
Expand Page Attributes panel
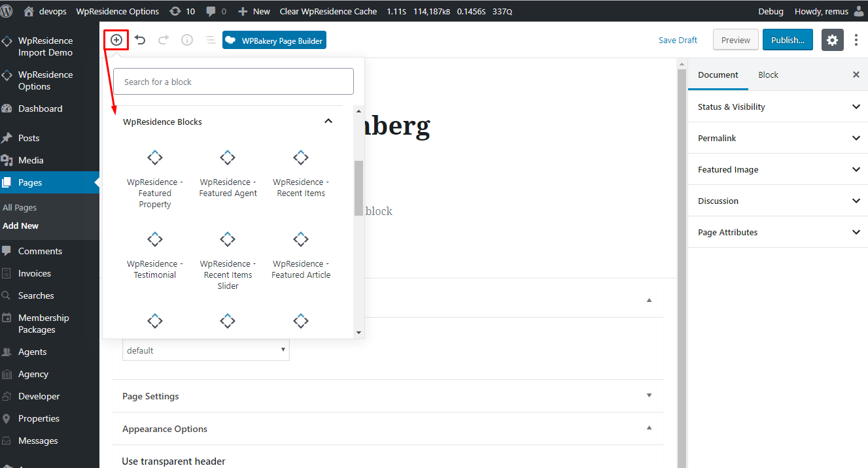pos(778,232)
